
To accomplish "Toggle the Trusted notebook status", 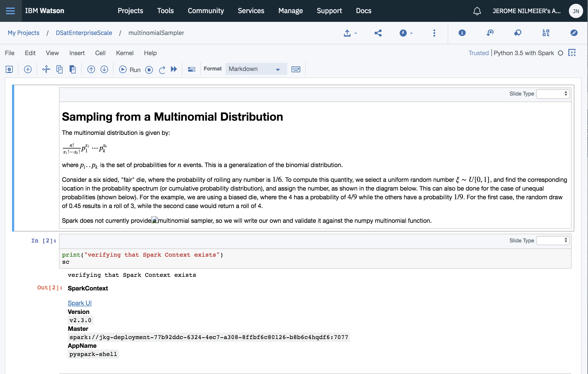I will pos(478,53).
